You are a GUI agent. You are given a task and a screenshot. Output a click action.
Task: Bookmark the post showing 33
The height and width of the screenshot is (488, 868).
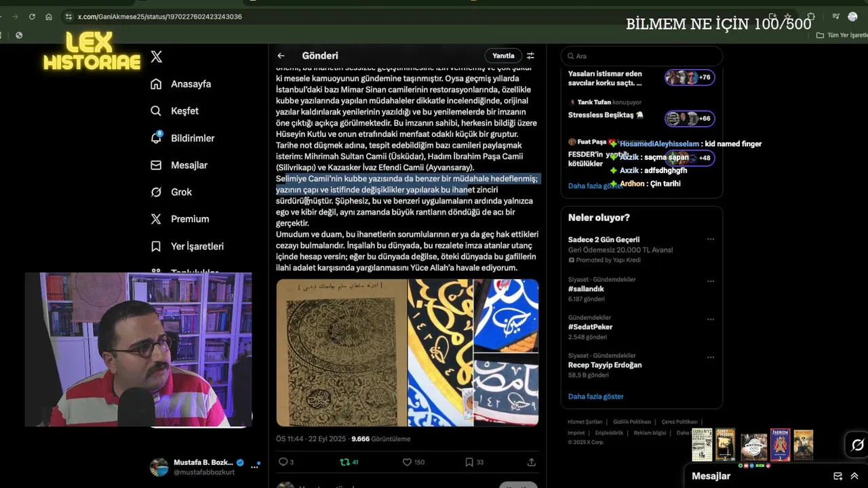click(474, 462)
